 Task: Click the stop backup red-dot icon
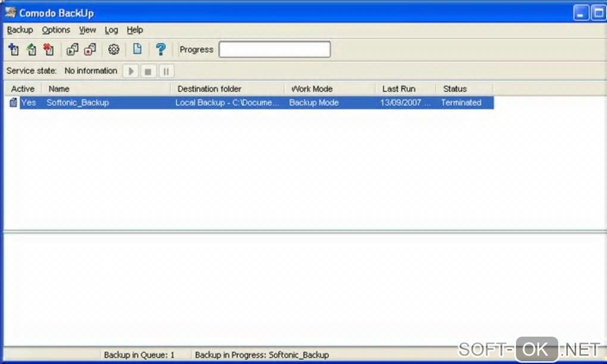[90, 49]
